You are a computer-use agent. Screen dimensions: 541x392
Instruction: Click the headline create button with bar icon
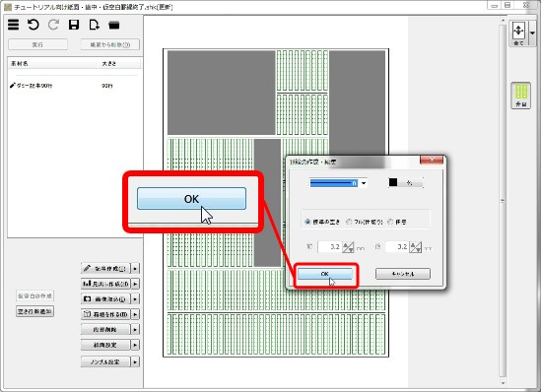[105, 284]
